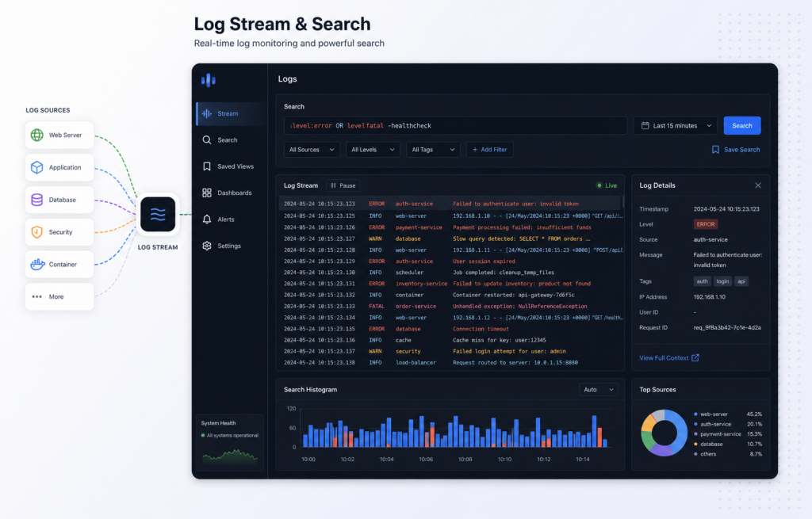Click the Container docker whale icon
Image resolution: width=812 pixels, height=519 pixels.
point(37,265)
